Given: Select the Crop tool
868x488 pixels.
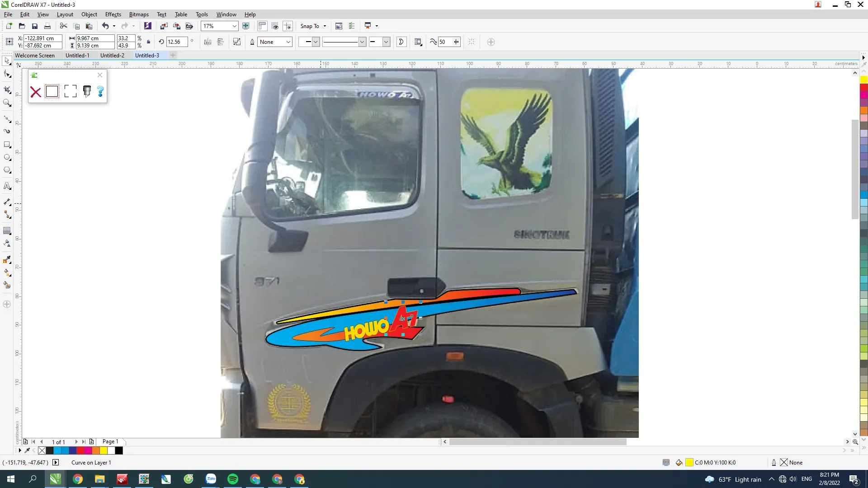Looking at the screenshot, I should (x=7, y=89).
